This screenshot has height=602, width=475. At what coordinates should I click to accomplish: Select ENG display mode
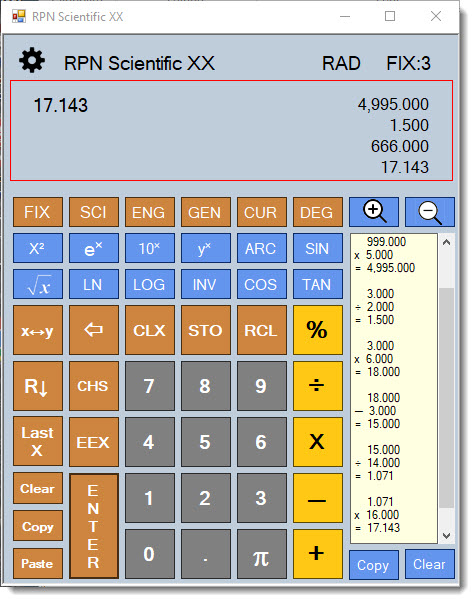click(150, 212)
